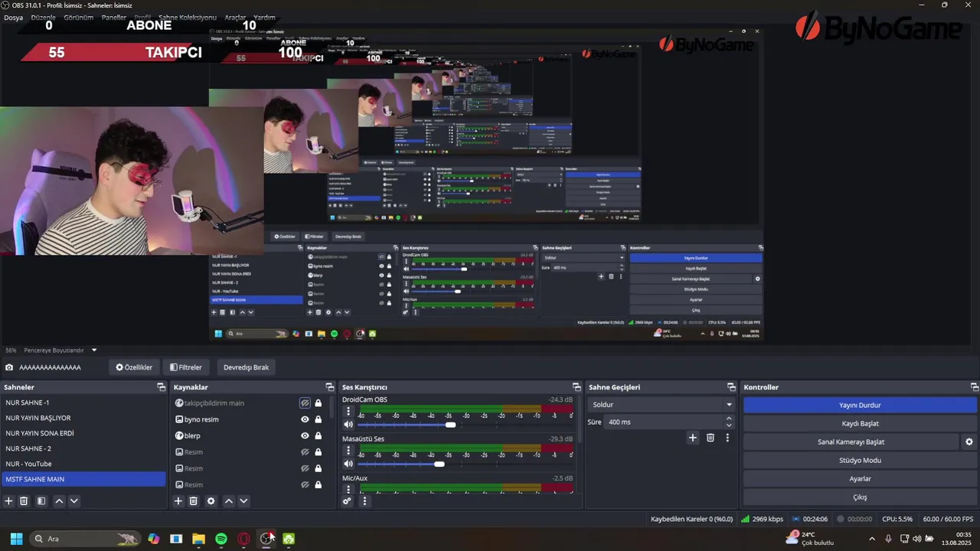
Task: Show the first Resim source
Action: 305,452
